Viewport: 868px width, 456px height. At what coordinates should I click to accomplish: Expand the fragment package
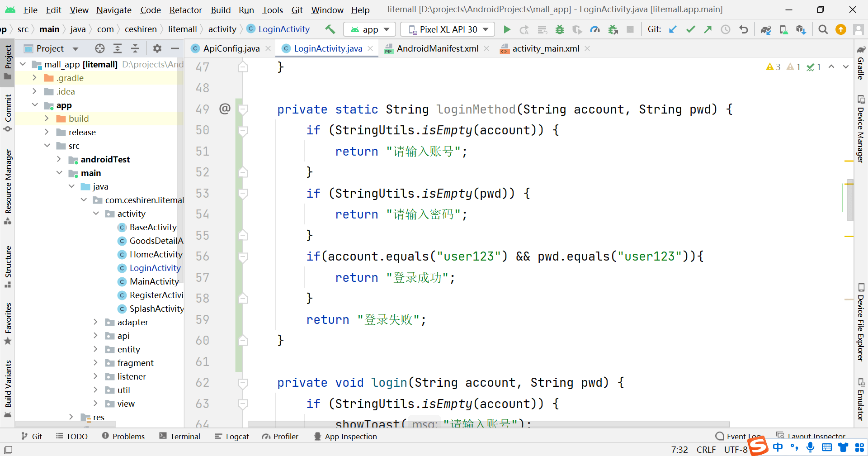click(x=95, y=363)
